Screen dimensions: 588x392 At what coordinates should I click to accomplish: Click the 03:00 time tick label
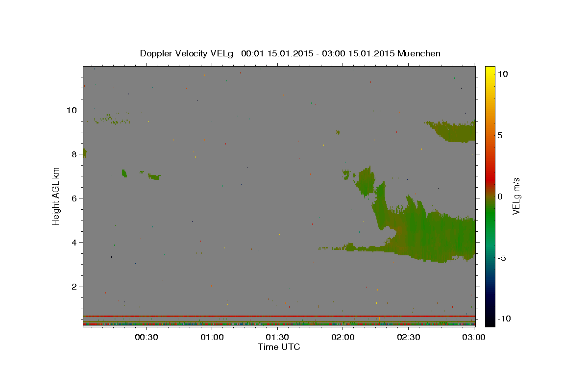(x=474, y=337)
